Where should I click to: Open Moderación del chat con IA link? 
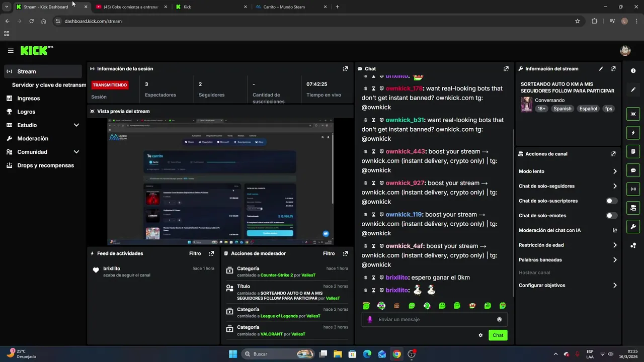click(x=568, y=230)
